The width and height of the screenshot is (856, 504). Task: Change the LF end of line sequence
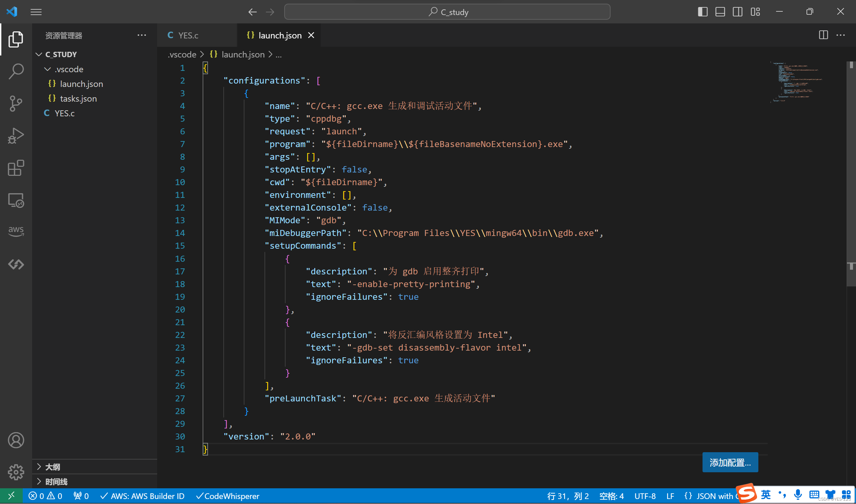tap(670, 496)
